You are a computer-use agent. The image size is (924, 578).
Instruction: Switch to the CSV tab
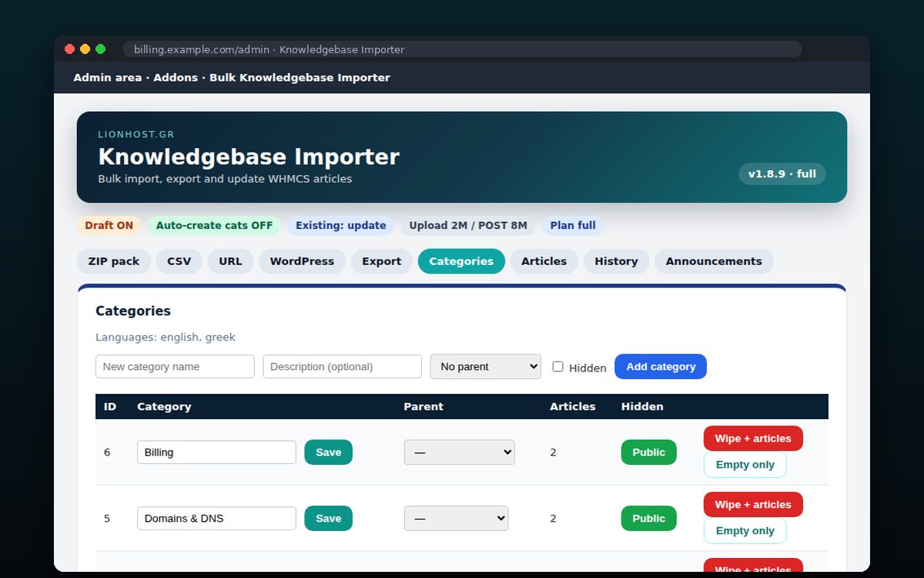[x=179, y=261]
